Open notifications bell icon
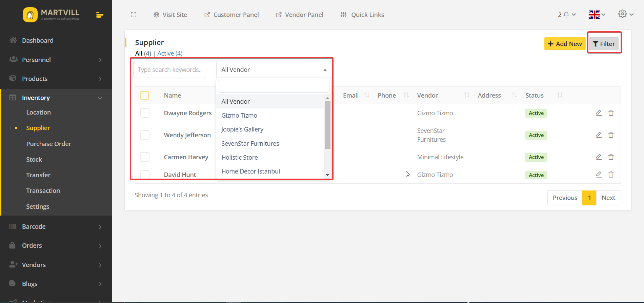This screenshot has height=303, width=644. tap(566, 15)
